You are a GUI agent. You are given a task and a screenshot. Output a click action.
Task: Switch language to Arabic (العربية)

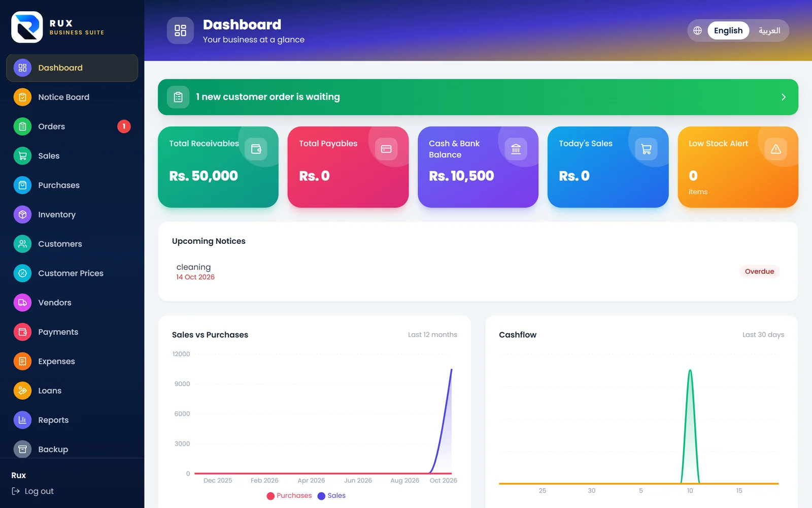[769, 30]
